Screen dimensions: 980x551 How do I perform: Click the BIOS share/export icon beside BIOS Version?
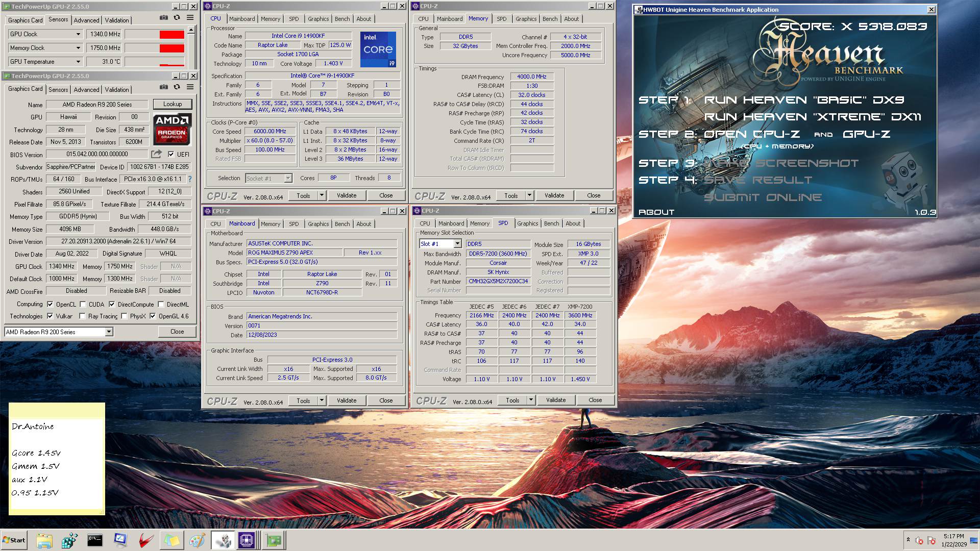point(156,154)
